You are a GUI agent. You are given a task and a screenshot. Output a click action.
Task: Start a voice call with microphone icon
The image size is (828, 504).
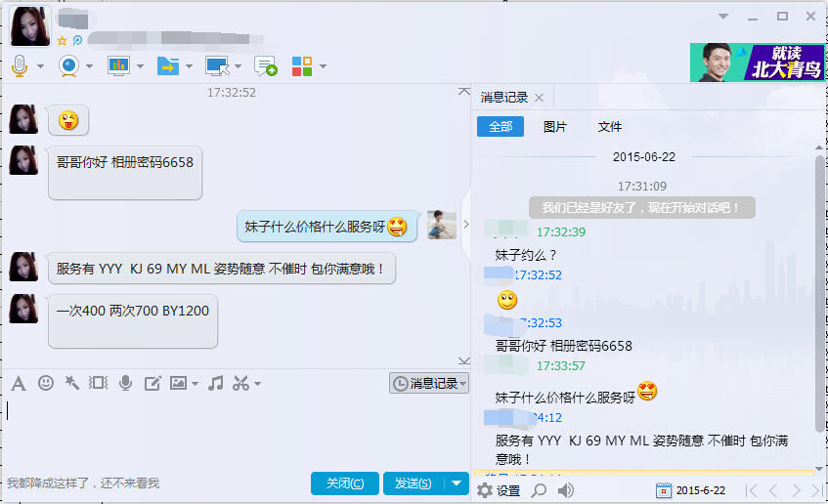20,66
